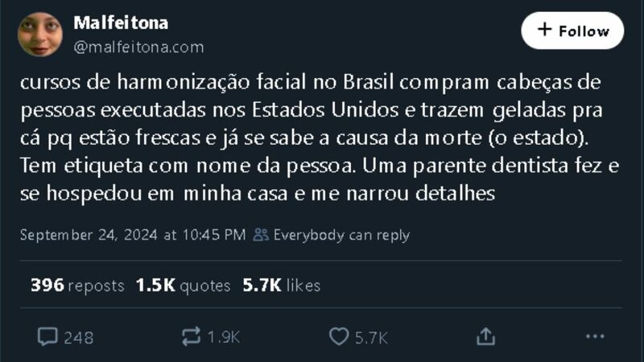The height and width of the screenshot is (362, 644).
Task: Open the @malfeitona.com handle link
Action: point(138,47)
